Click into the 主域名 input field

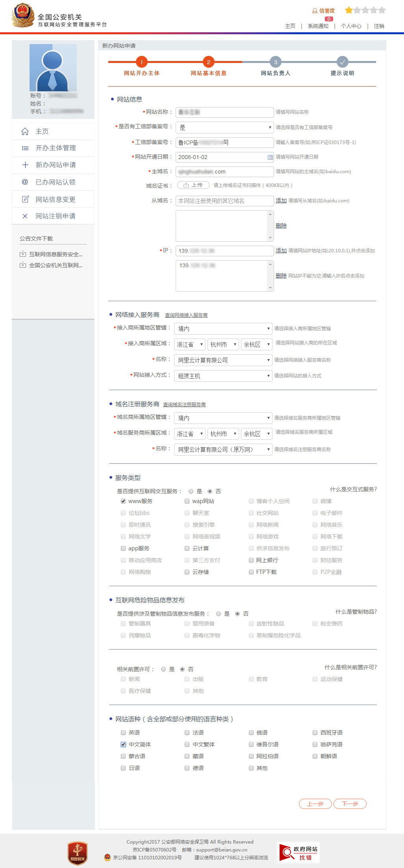(x=224, y=172)
